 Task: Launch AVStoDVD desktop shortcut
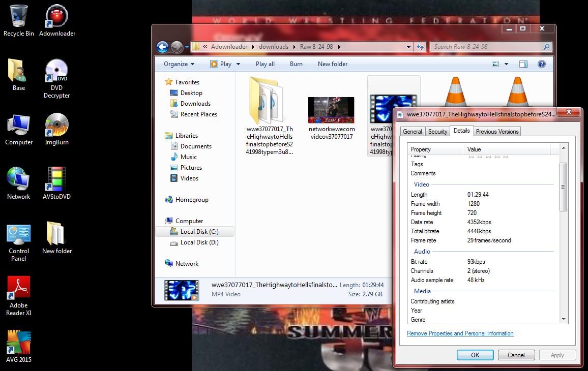pyautogui.click(x=56, y=183)
